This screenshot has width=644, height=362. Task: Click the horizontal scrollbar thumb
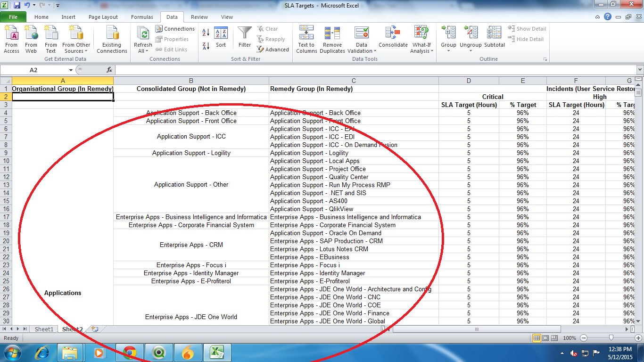(x=477, y=329)
